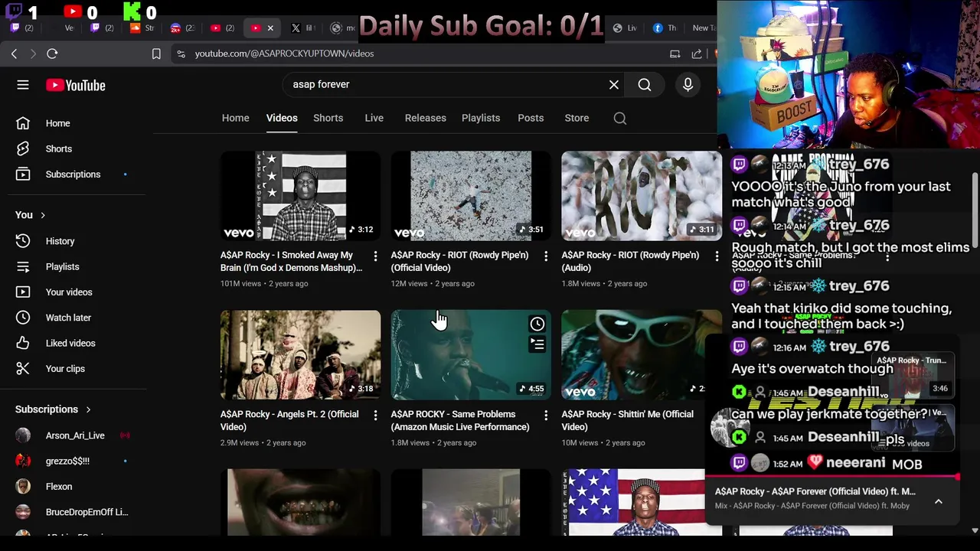Click the History clock icon in the sidebar
Image resolution: width=980 pixels, height=551 pixels.
[23, 241]
